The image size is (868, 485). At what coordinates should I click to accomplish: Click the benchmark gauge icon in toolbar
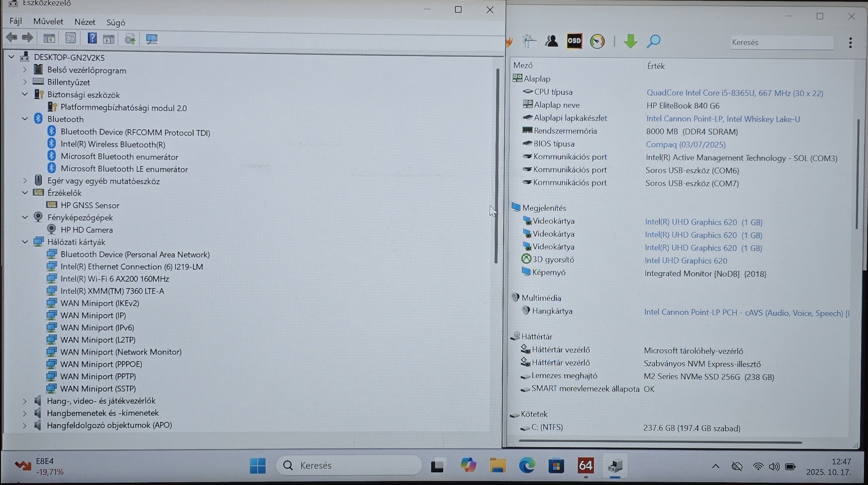pos(597,42)
